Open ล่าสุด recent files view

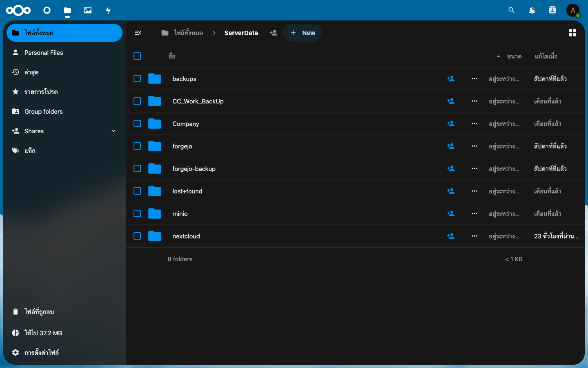(x=65, y=72)
